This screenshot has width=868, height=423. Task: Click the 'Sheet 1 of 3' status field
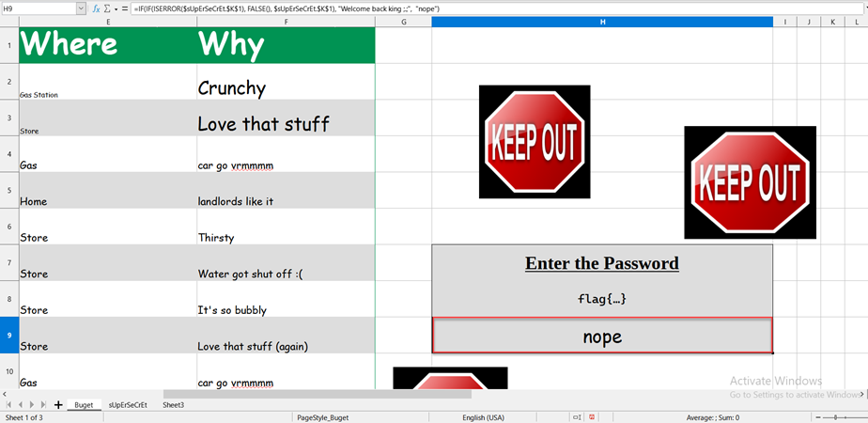pyautogui.click(x=23, y=417)
